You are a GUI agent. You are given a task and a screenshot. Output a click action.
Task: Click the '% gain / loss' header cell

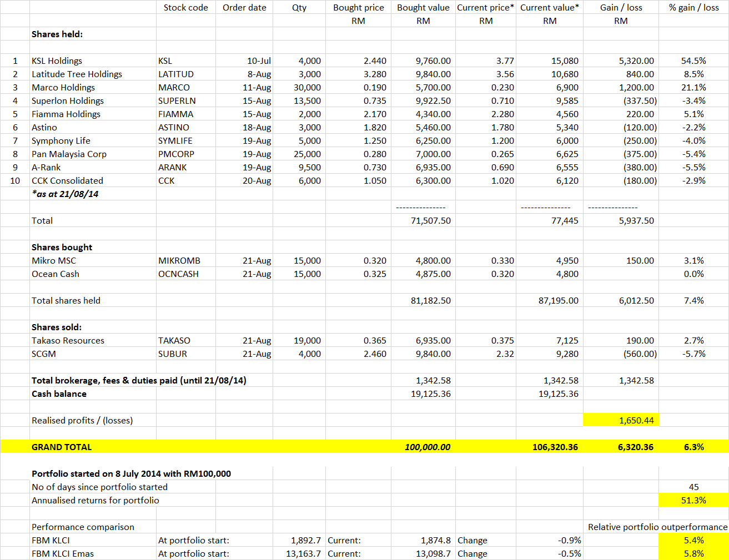(x=694, y=7)
